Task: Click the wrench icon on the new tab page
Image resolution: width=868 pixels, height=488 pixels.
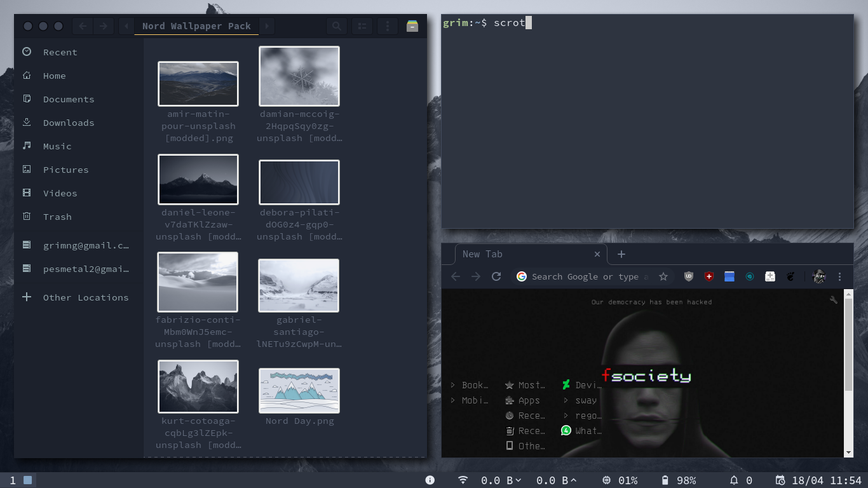Action: [834, 300]
